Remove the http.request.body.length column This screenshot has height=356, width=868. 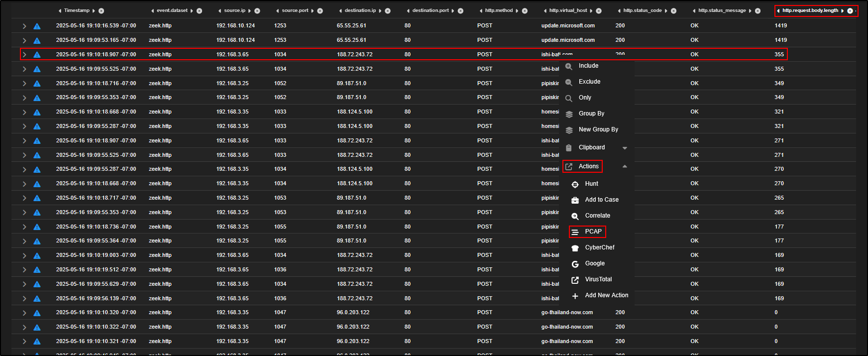point(850,11)
